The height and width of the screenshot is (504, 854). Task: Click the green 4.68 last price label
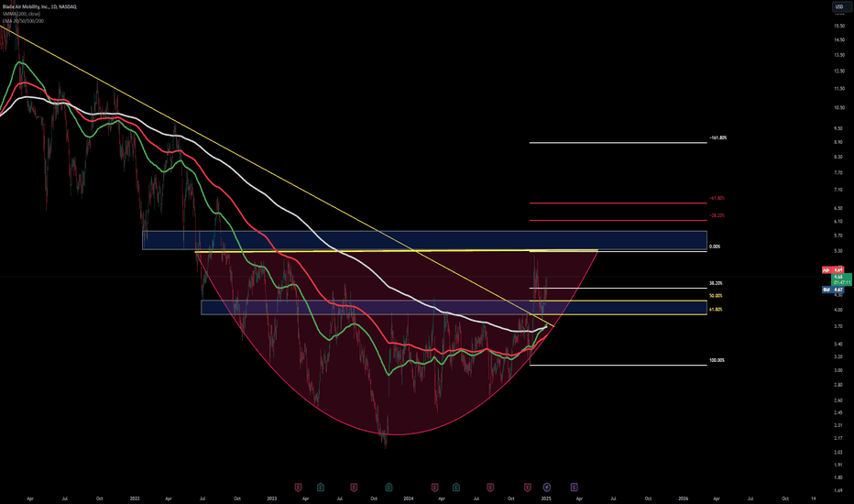click(842, 279)
